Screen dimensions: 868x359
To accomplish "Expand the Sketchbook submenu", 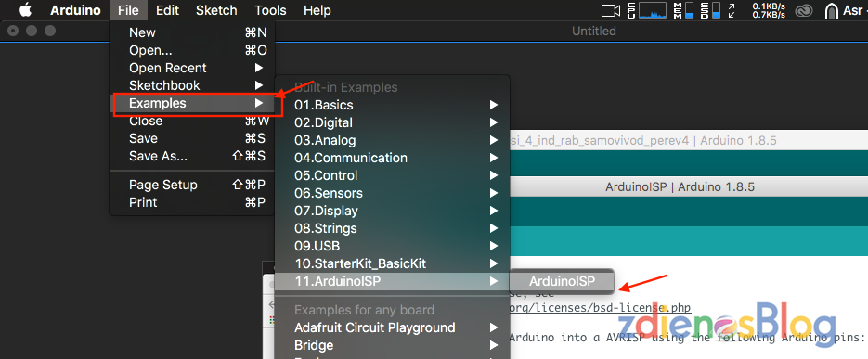I will coord(192,85).
